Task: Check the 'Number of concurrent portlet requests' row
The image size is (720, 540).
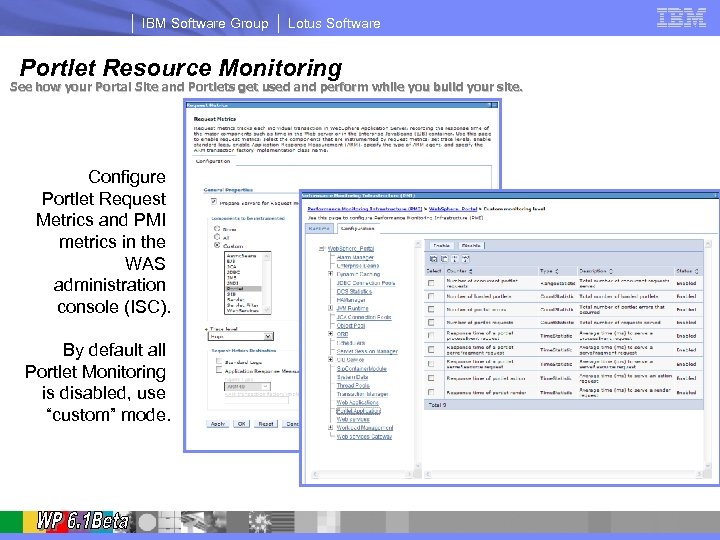Action: tap(431, 283)
